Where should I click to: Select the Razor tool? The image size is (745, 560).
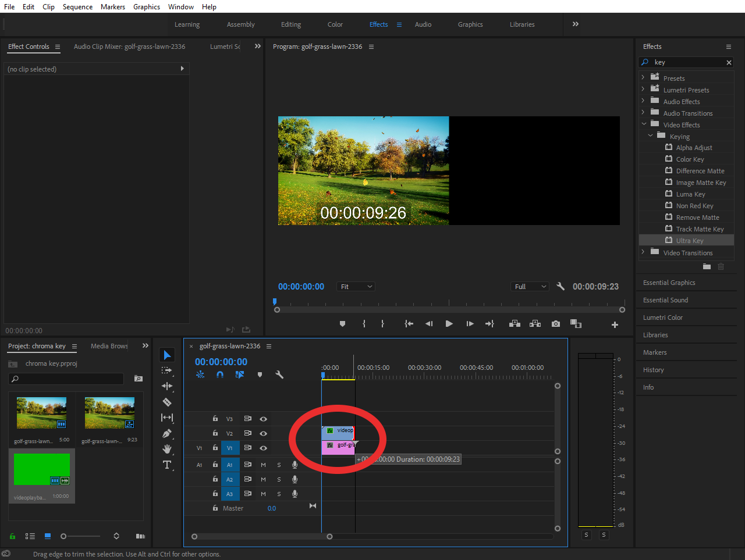(167, 402)
